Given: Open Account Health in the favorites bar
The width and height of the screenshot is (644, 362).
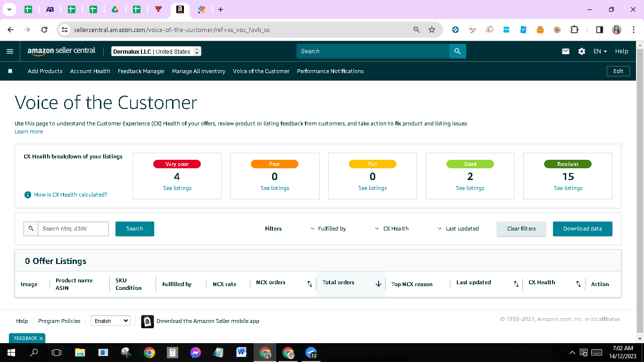Looking at the screenshot, I should coord(90,71).
